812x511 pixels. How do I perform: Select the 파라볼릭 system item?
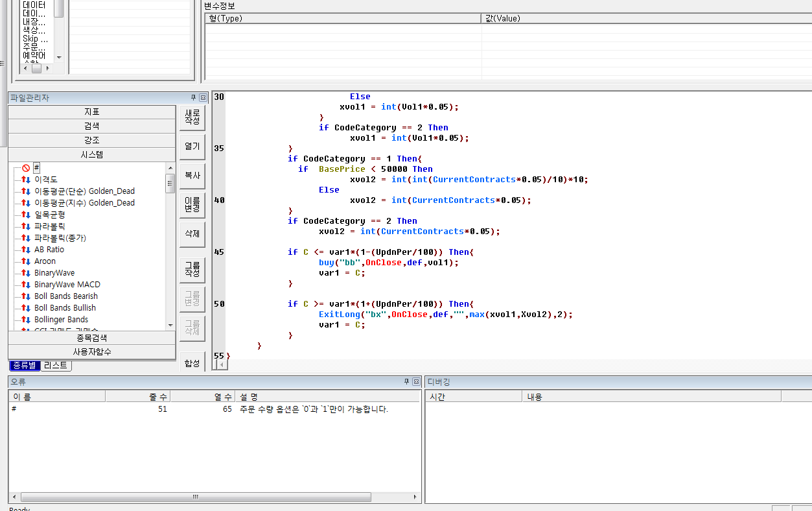50,226
